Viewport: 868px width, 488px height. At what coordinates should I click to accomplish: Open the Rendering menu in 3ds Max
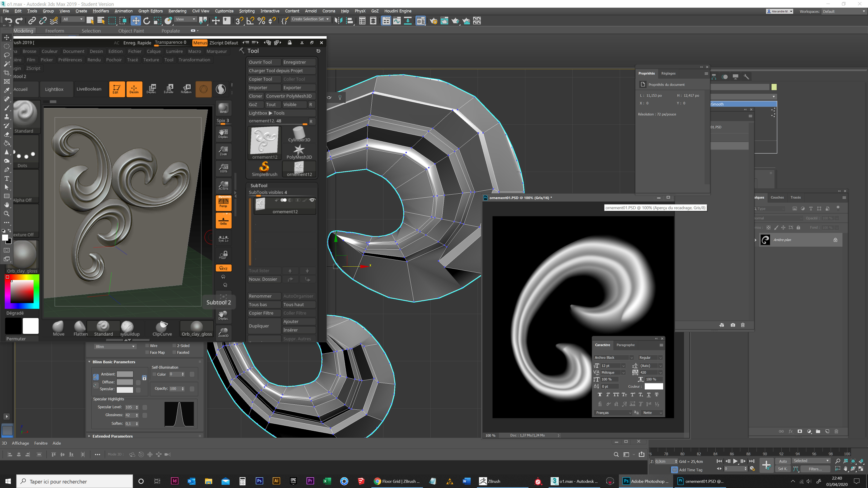tap(177, 11)
